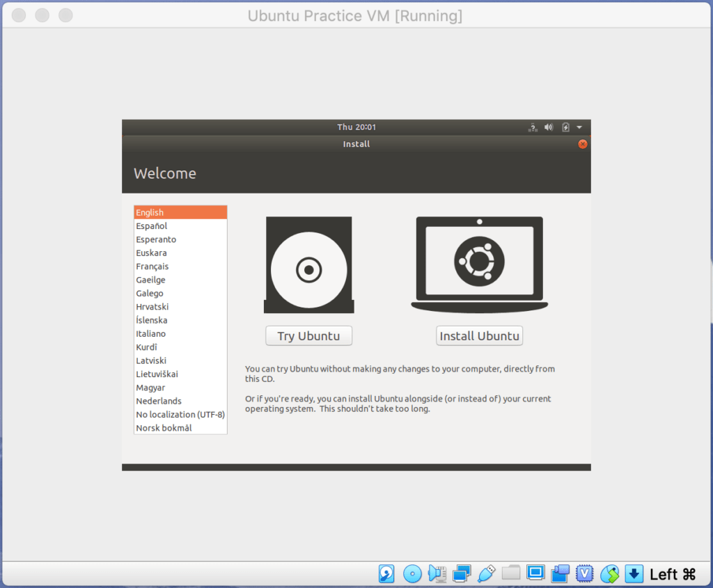Open the display settings status icon
The height and width of the screenshot is (588, 713).
535,573
